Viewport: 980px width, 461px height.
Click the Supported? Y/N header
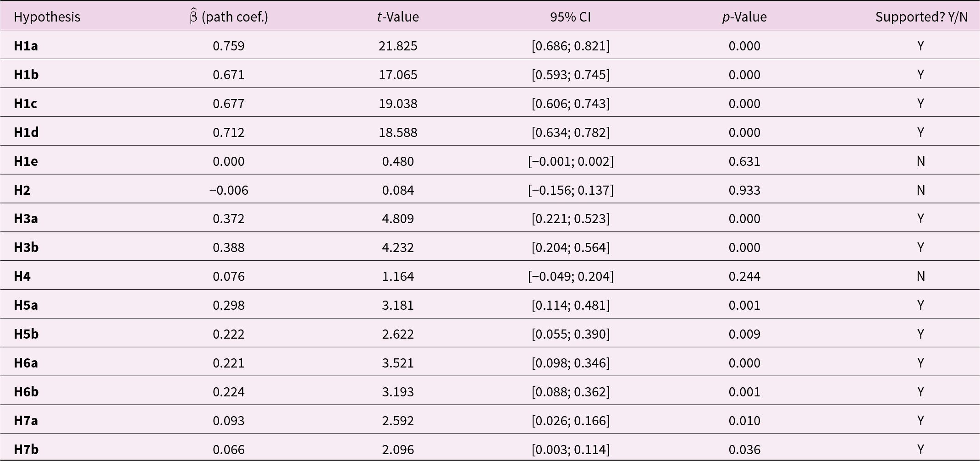click(921, 17)
